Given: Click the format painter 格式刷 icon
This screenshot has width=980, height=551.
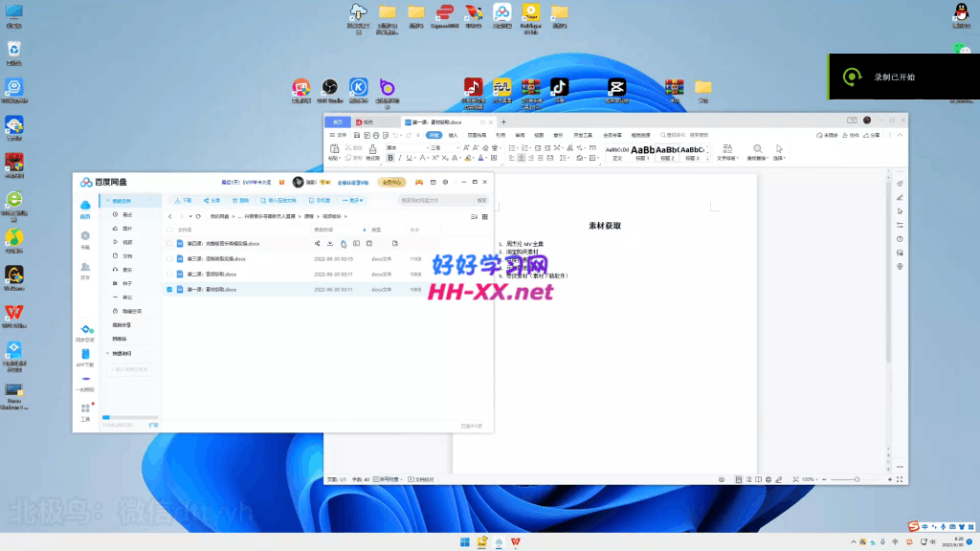Looking at the screenshot, I should pyautogui.click(x=372, y=152).
